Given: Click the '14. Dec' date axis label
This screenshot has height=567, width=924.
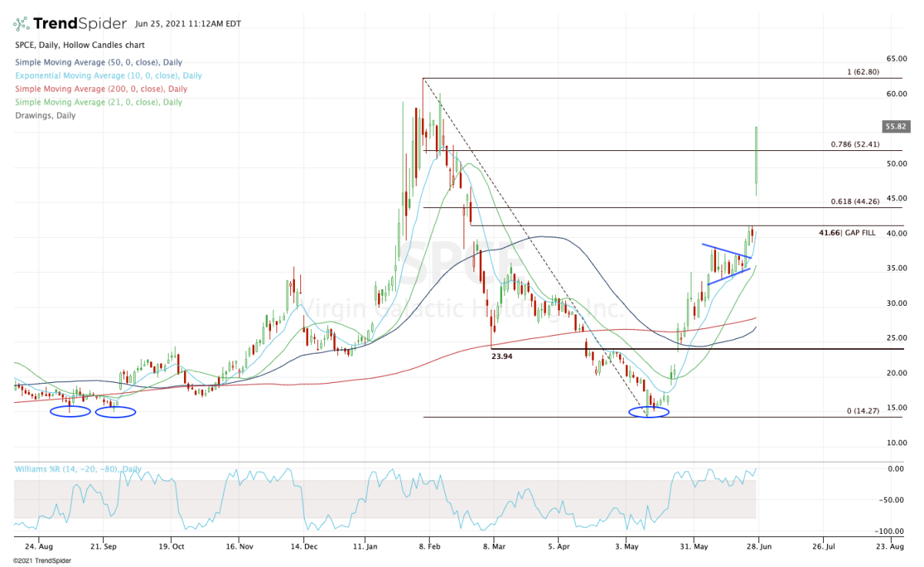Looking at the screenshot, I should [305, 546].
